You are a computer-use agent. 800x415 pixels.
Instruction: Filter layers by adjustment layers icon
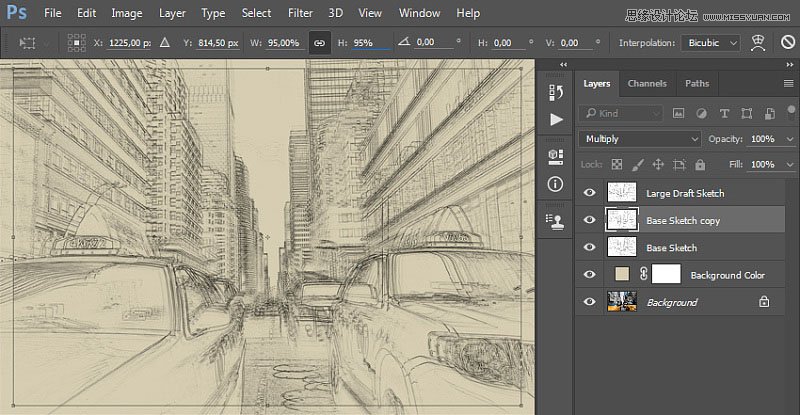(702, 113)
